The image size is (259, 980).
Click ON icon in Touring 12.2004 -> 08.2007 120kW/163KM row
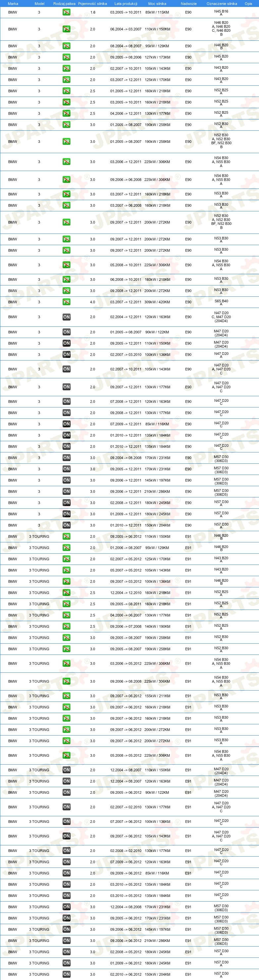tap(66, 781)
